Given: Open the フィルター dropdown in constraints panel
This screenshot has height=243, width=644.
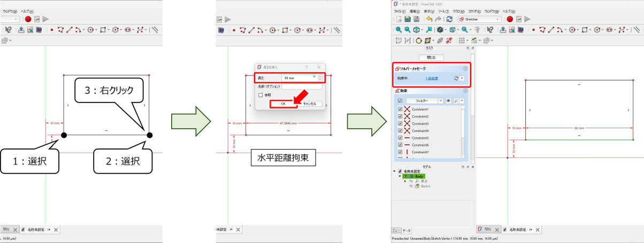Looking at the screenshot, I should point(441,100).
